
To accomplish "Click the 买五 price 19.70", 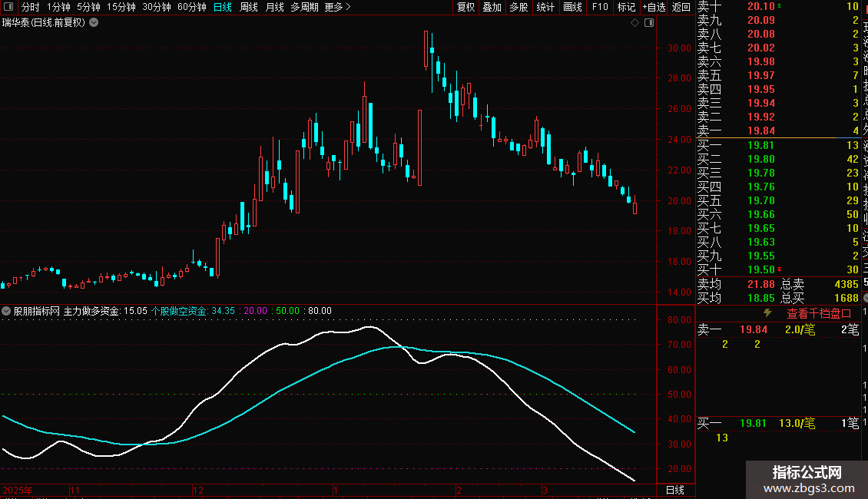I will tap(760, 201).
